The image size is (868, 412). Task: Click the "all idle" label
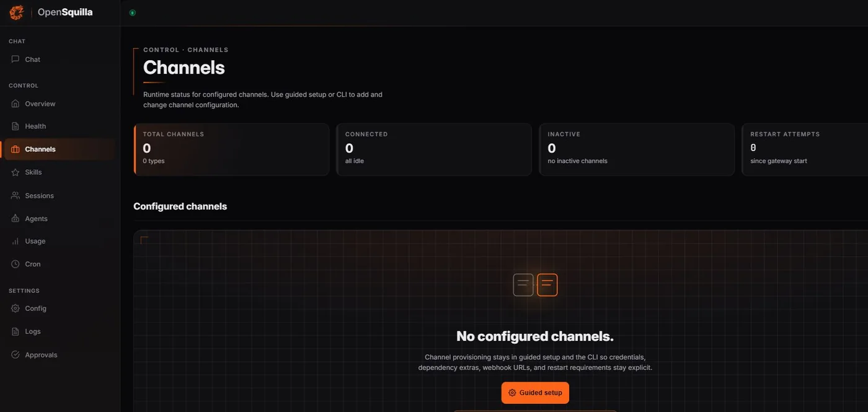pos(356,161)
